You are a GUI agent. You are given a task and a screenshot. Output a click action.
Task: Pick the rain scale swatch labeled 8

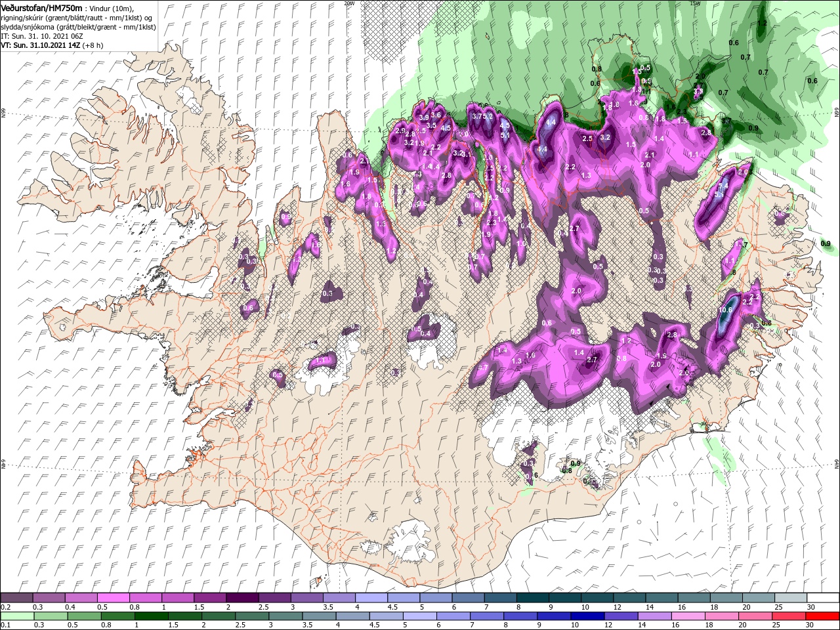pos(521,616)
